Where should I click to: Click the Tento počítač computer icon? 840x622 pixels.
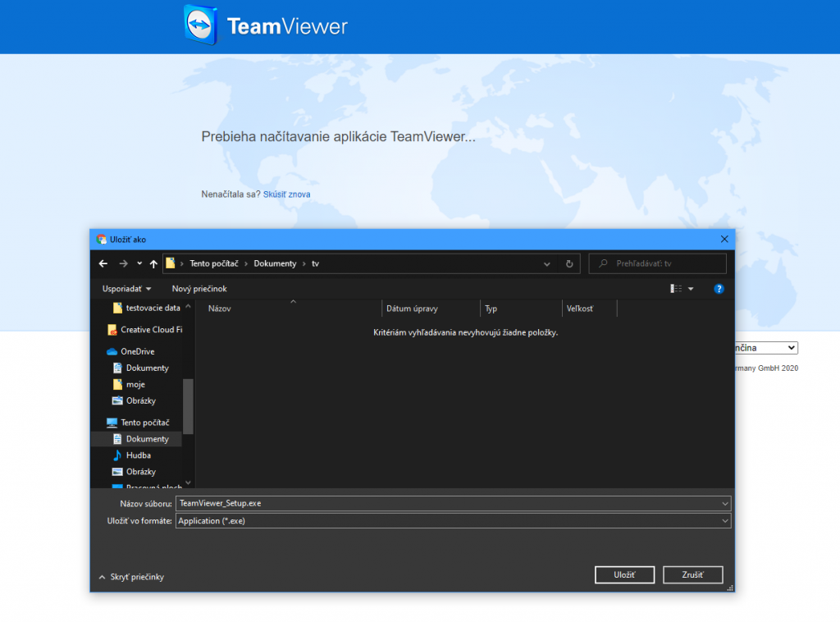pos(112,423)
